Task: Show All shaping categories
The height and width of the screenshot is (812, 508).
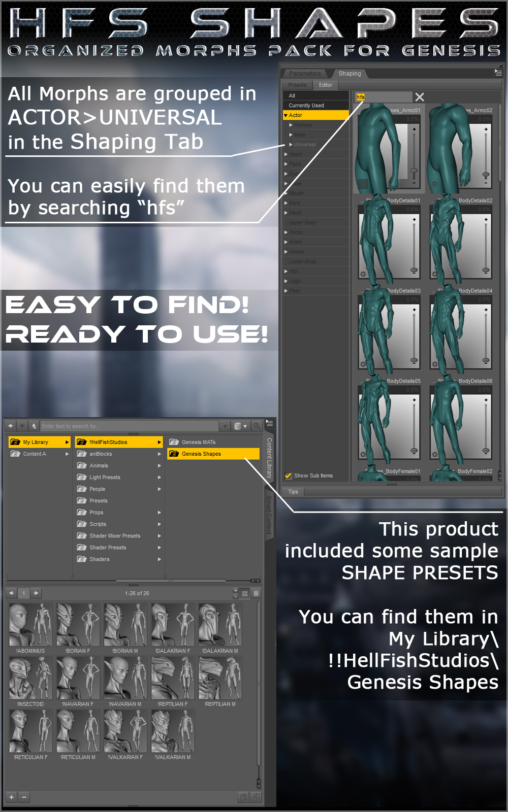Action: 316,95
